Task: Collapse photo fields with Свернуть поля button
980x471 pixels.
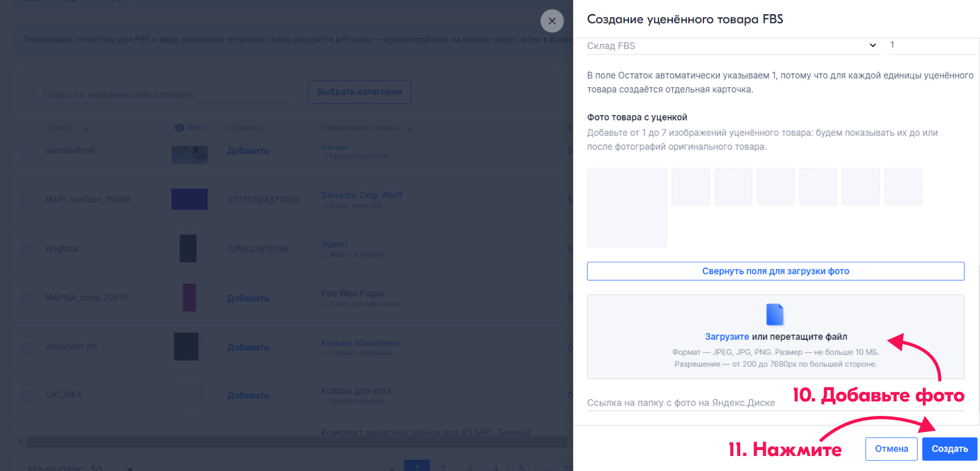Action: [775, 271]
